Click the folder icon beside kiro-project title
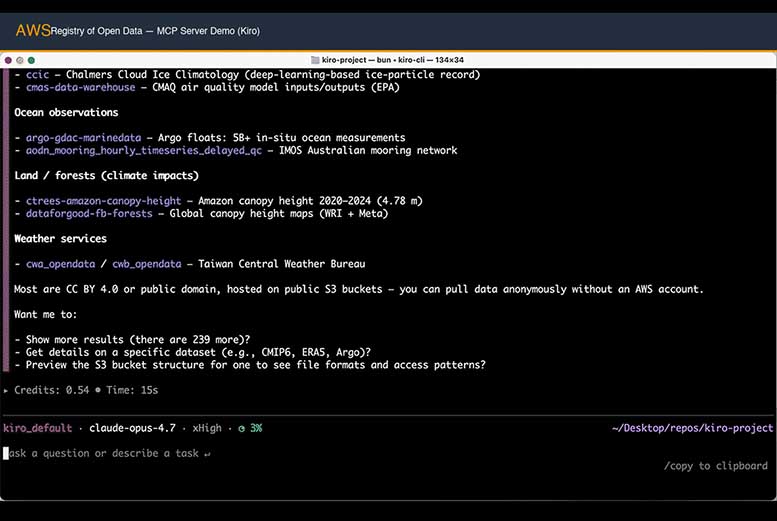 (x=315, y=60)
